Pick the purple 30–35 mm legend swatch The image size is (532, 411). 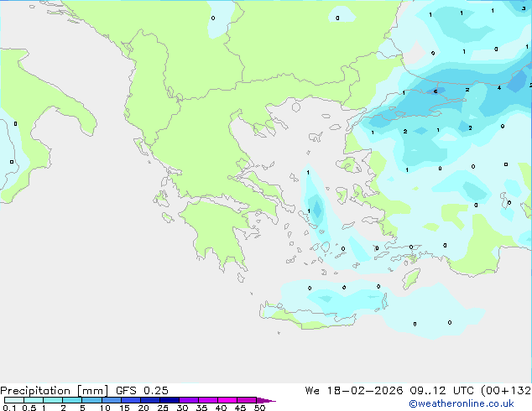189,400
